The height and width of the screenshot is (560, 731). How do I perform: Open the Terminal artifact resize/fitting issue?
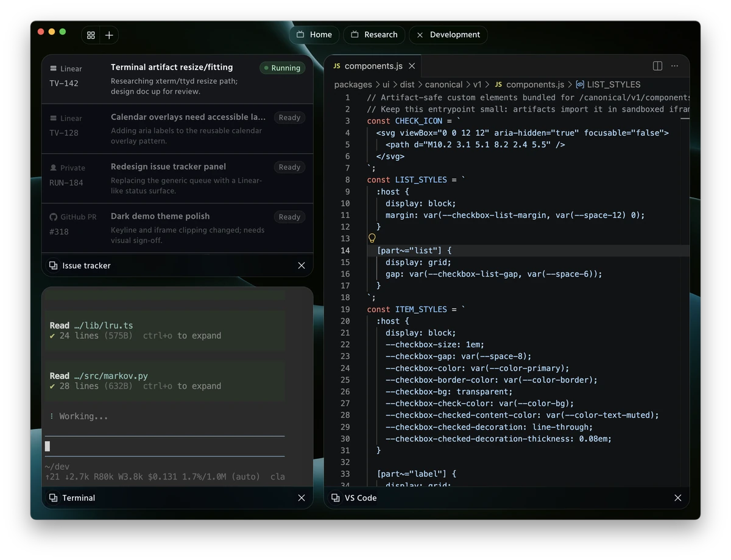pyautogui.click(x=177, y=79)
